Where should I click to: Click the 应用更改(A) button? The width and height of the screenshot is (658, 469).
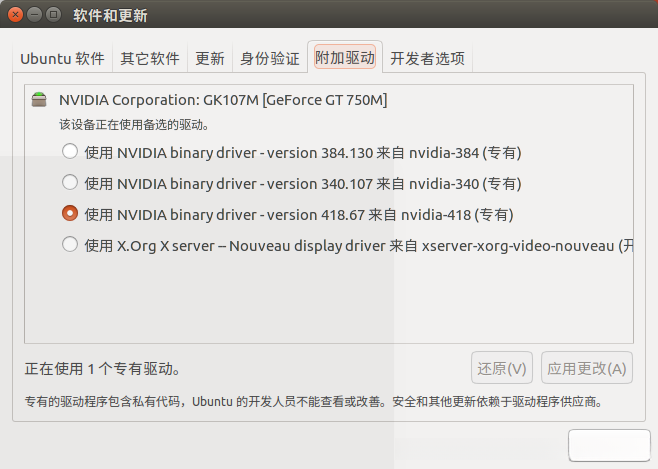(x=587, y=368)
